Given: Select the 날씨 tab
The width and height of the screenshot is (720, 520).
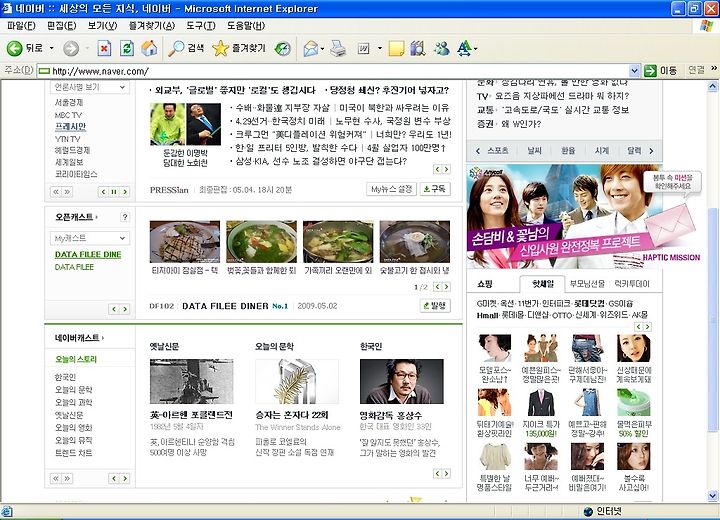Looking at the screenshot, I should pos(534,151).
